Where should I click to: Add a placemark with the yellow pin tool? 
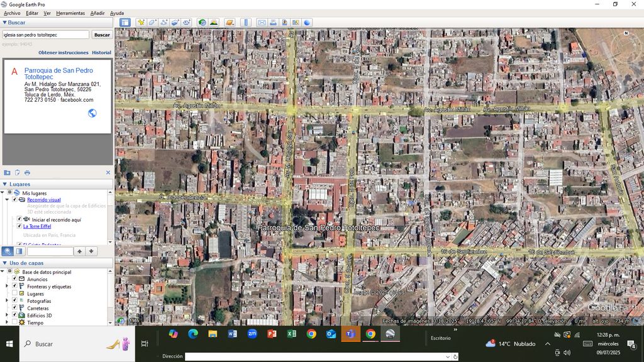point(141,22)
